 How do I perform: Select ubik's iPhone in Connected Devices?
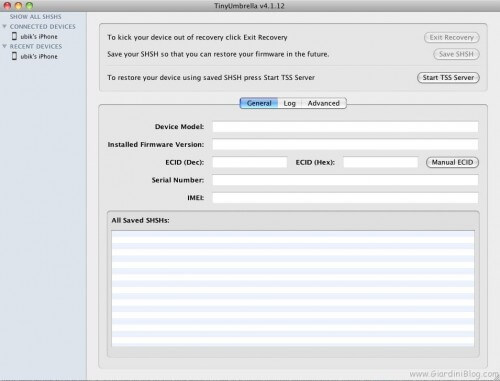[x=39, y=36]
